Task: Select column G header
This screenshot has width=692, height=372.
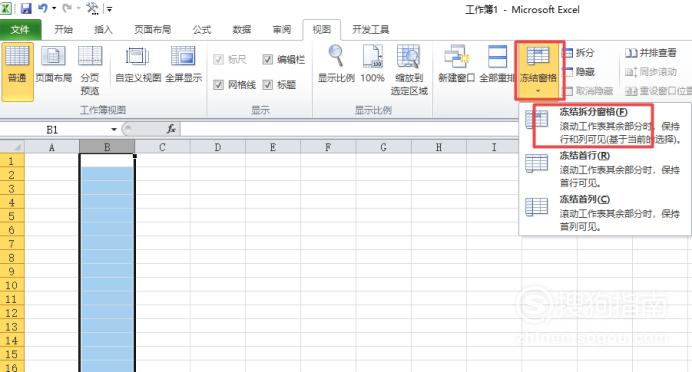Action: (x=384, y=147)
